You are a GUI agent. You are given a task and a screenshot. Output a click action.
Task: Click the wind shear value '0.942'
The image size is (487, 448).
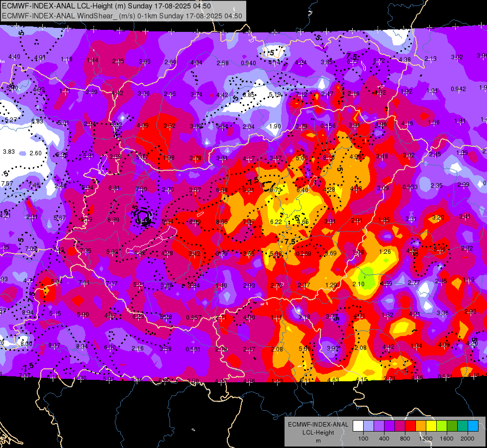pyautogui.click(x=458, y=89)
